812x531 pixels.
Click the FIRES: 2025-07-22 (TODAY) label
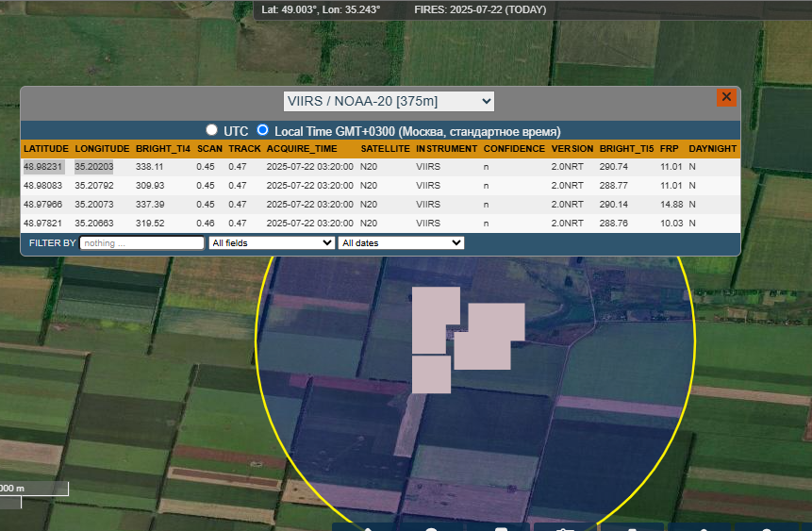[x=480, y=9]
